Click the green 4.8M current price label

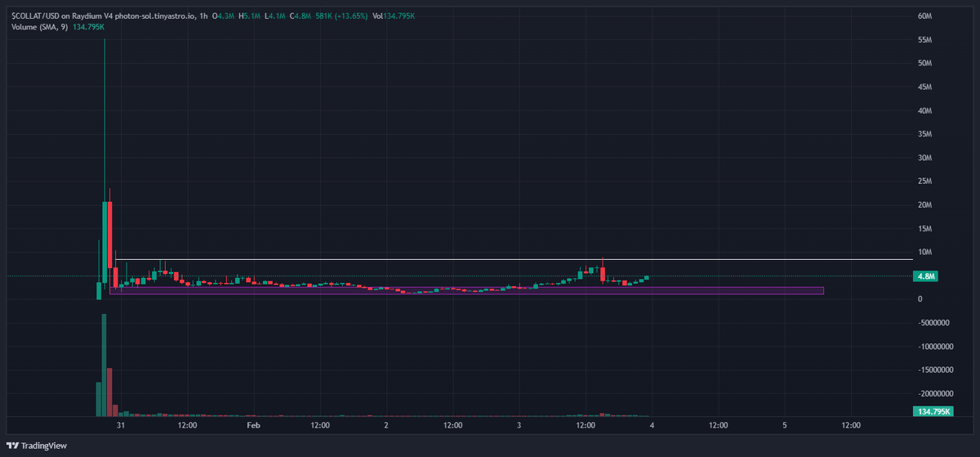(x=926, y=276)
